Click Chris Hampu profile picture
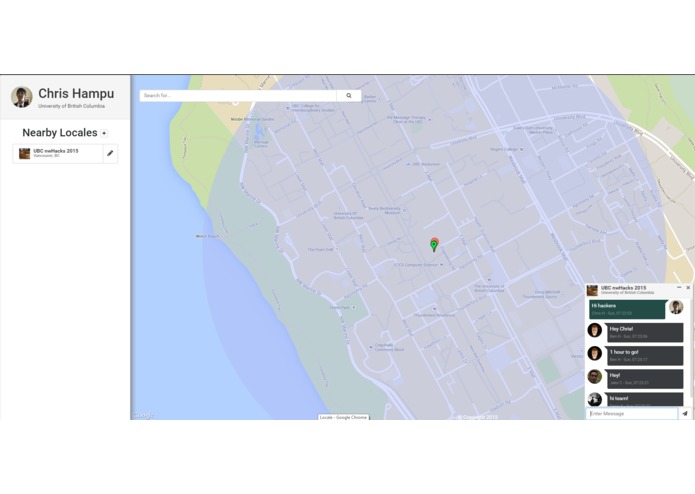 point(22,97)
